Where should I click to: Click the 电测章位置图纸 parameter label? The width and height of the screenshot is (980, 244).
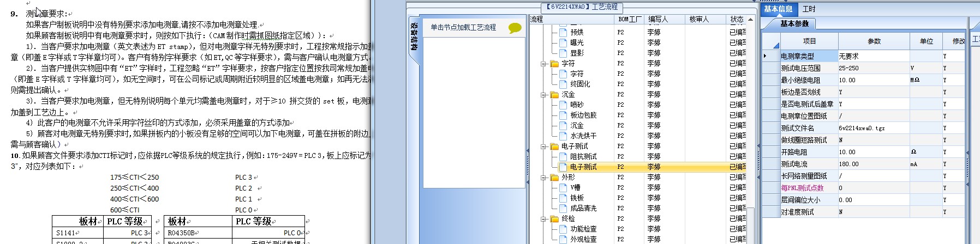(x=804, y=116)
